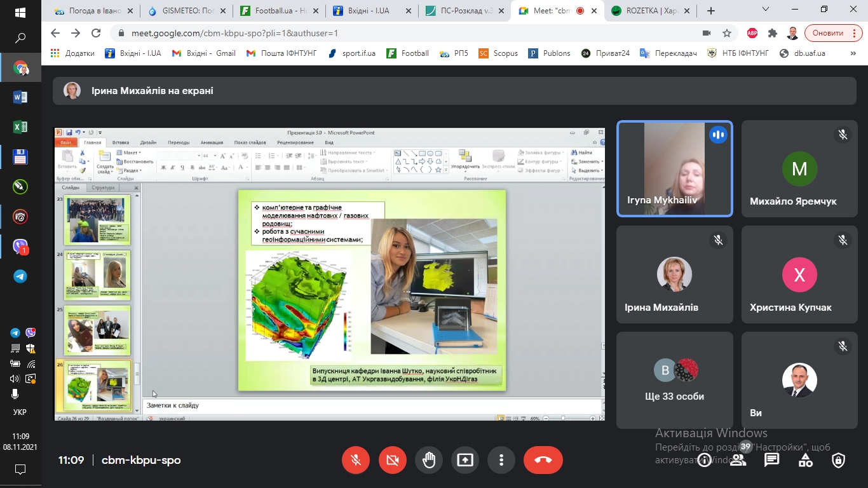Image resolution: width=868 pixels, height=488 pixels.
Task: Open more options three-dot menu
Action: pyautogui.click(x=501, y=460)
